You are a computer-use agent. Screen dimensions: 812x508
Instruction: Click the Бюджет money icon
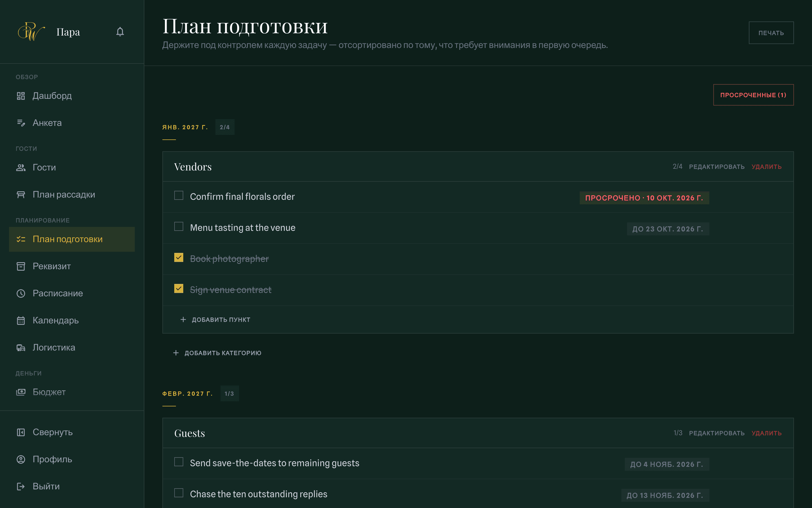[x=21, y=392]
